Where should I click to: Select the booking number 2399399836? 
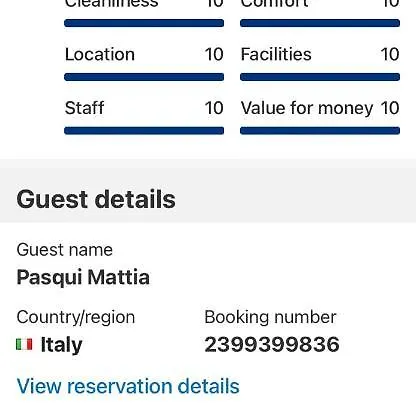tap(272, 344)
